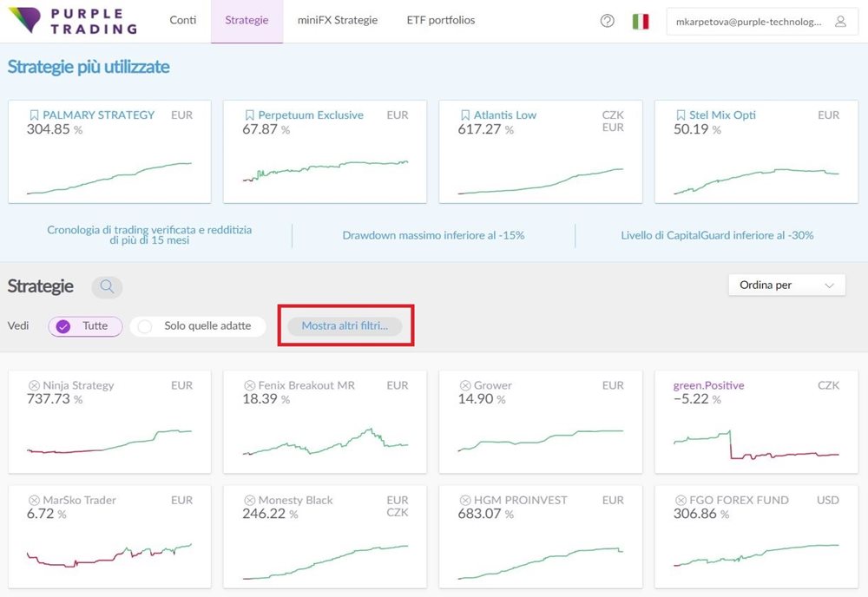Open the Ordina per dropdown
868x597 pixels.
786,285
